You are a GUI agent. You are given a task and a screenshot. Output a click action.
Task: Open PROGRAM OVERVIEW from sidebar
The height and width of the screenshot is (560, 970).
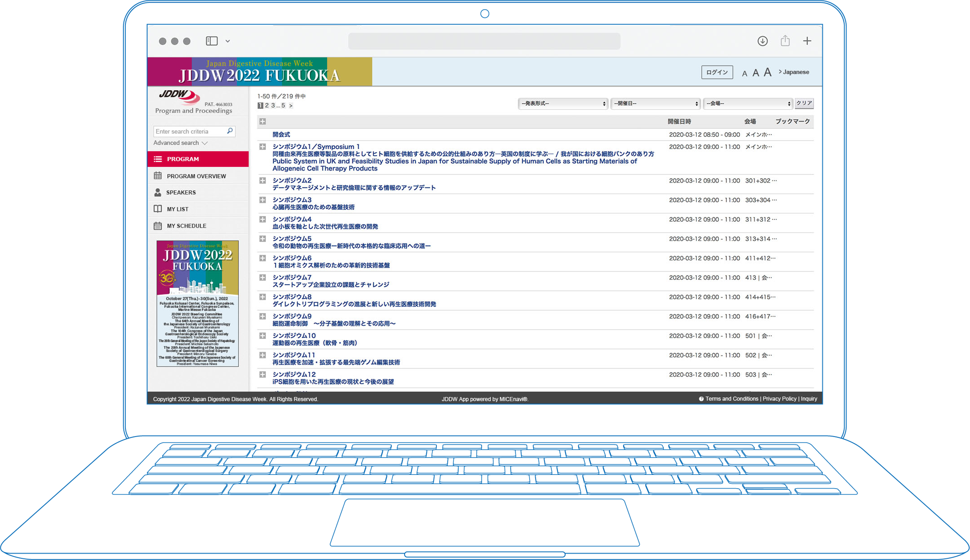pos(198,176)
